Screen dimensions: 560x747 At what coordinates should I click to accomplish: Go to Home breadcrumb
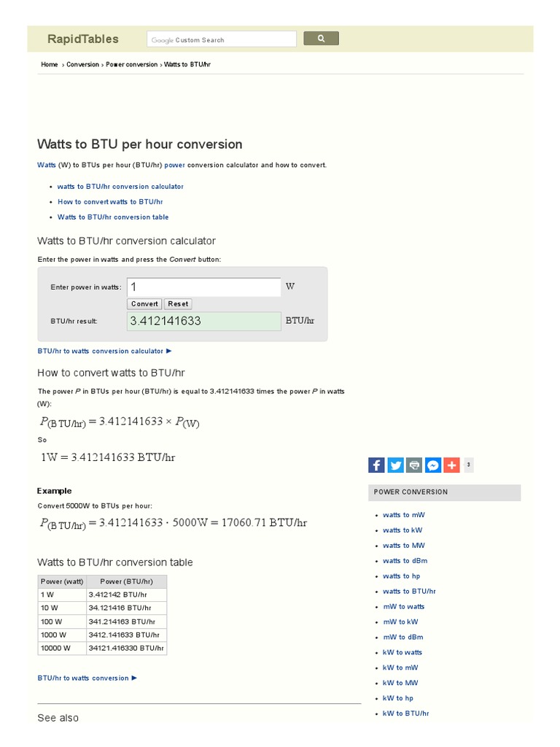pyautogui.click(x=50, y=65)
